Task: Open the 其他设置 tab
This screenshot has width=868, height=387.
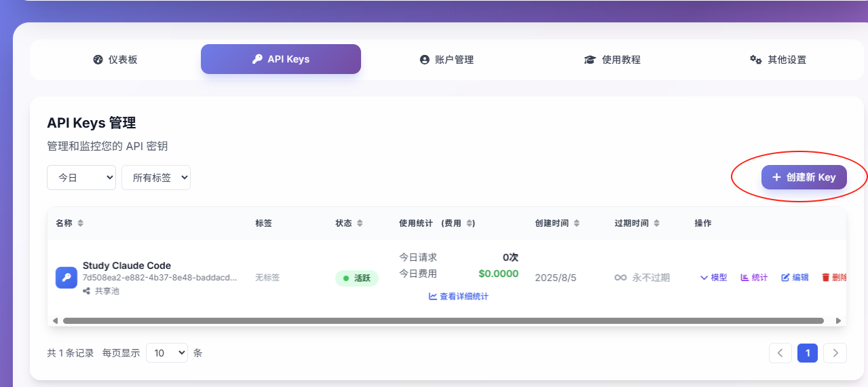Action: pyautogui.click(x=778, y=60)
